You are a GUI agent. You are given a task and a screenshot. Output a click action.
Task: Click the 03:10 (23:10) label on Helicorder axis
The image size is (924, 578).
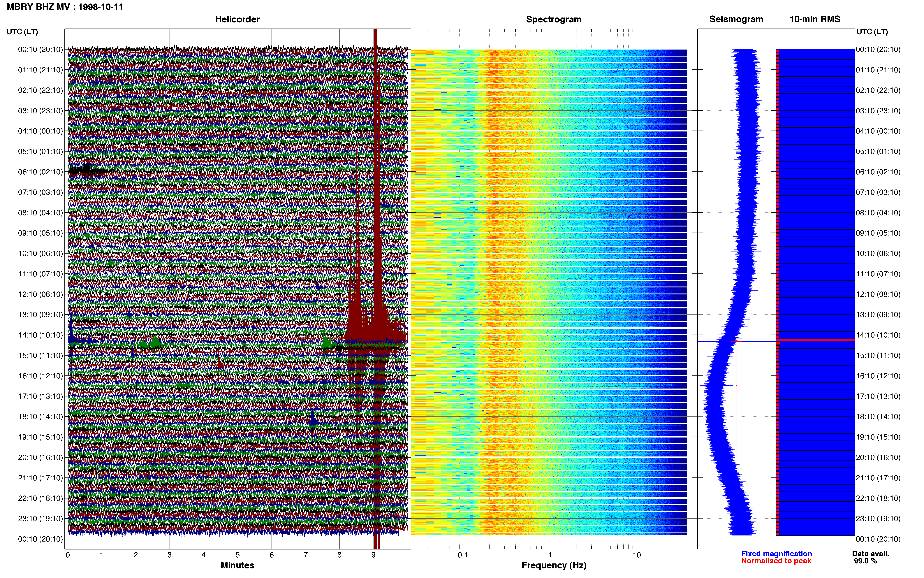pos(40,111)
